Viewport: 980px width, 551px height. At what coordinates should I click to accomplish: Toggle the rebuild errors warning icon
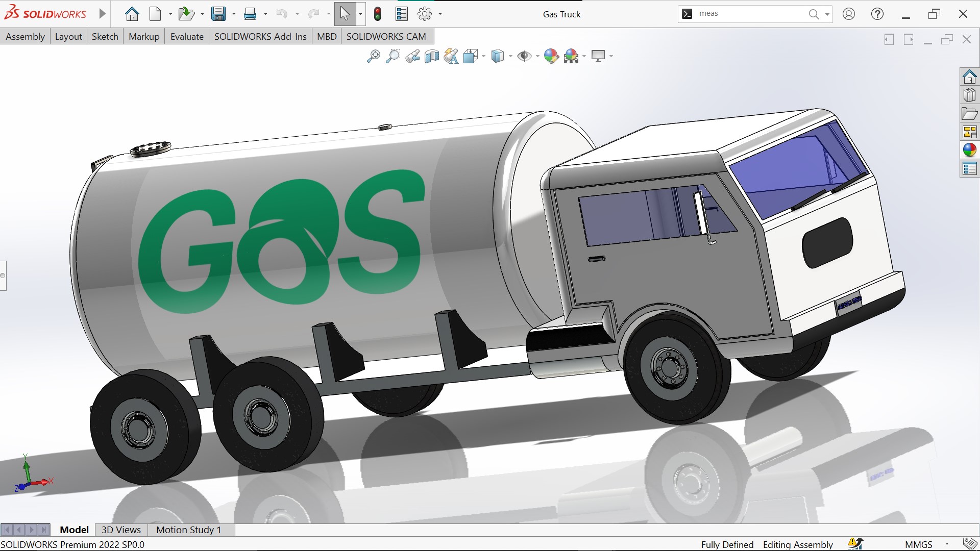(x=855, y=544)
